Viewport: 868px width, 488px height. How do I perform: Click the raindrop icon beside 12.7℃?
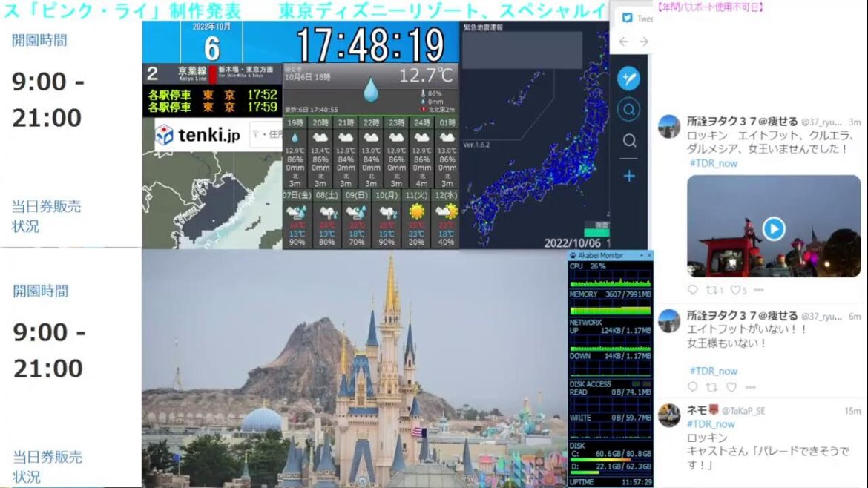pos(371,90)
